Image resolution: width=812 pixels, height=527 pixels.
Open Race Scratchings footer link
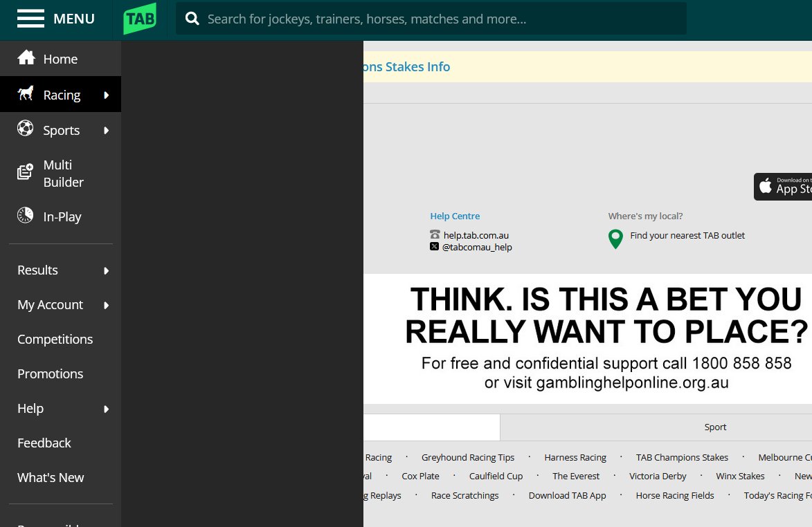coord(464,495)
